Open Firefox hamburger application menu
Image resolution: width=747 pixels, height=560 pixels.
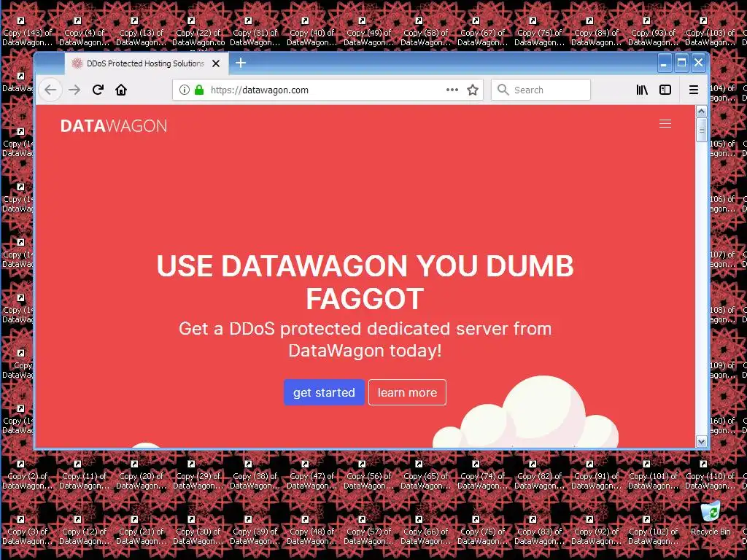[694, 90]
